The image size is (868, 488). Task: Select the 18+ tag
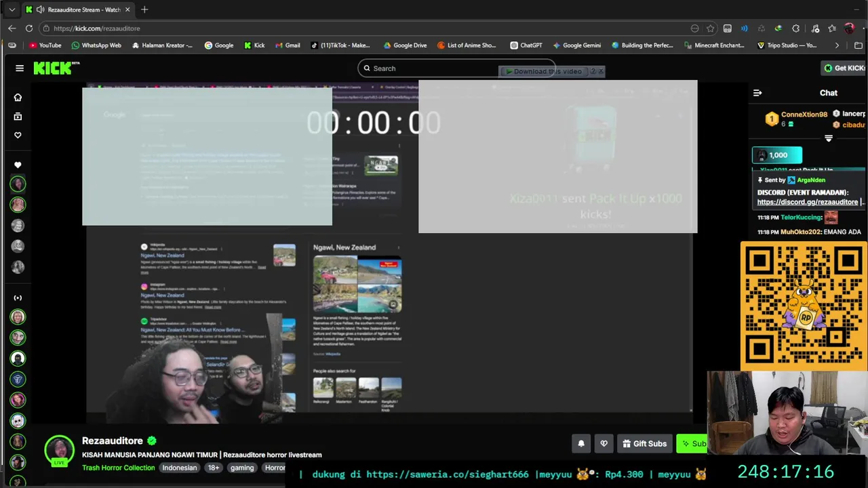point(214,468)
